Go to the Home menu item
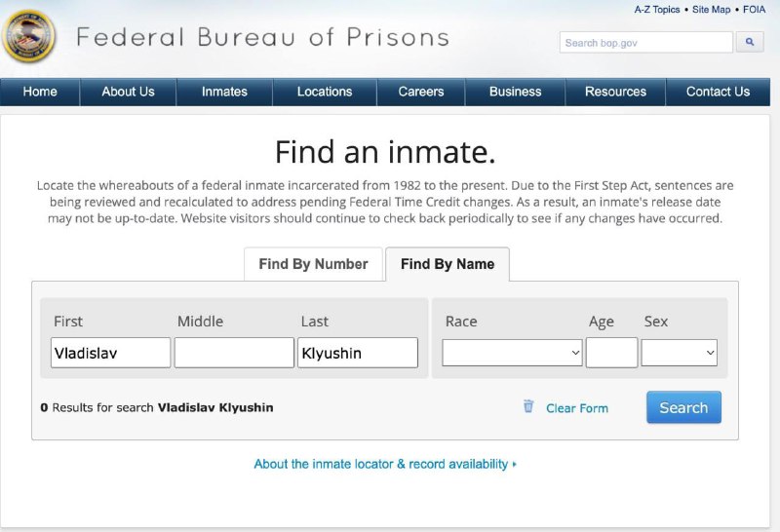 tap(40, 92)
